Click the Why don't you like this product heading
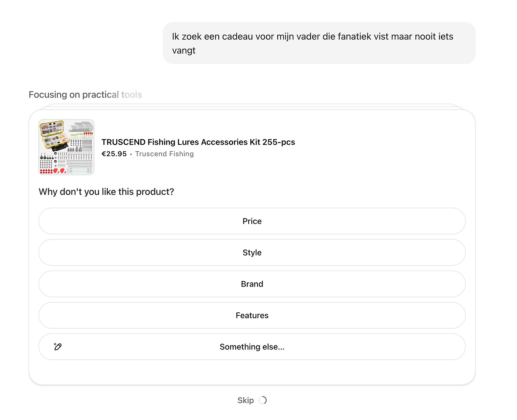This screenshot has width=517, height=420. (106, 192)
